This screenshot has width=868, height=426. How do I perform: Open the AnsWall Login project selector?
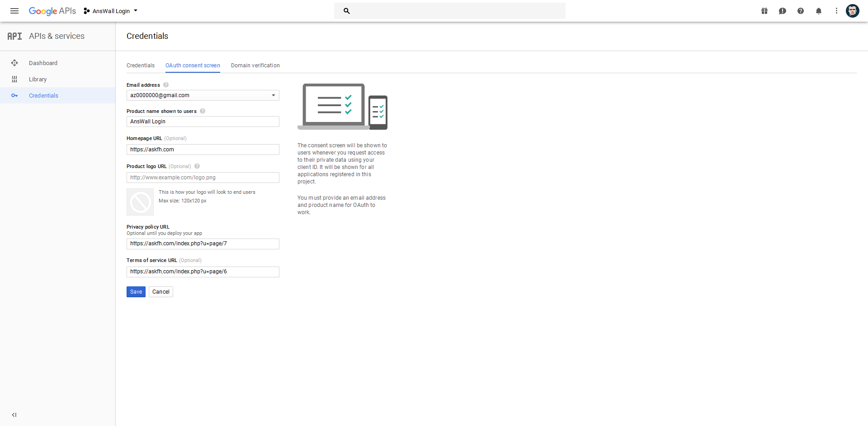(111, 11)
